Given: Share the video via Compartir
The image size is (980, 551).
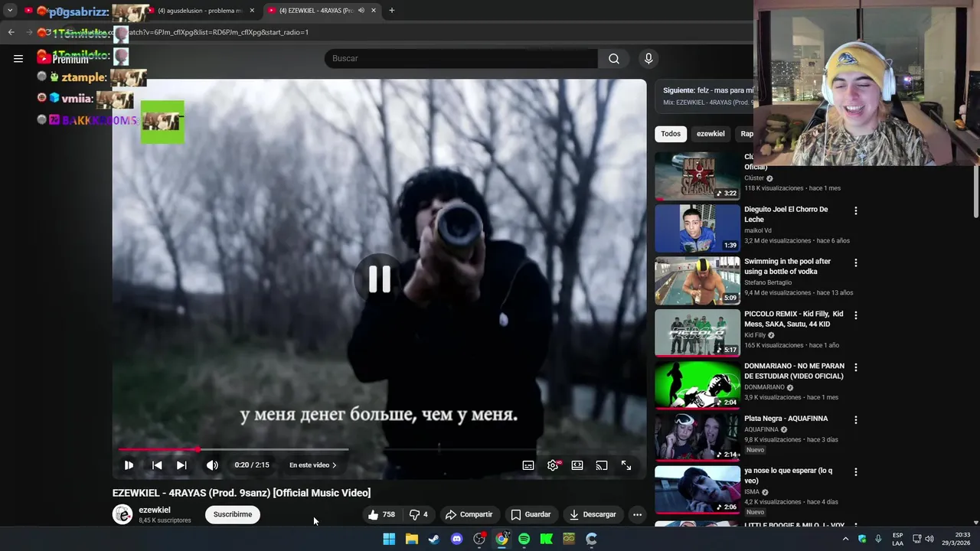Looking at the screenshot, I should click(469, 514).
